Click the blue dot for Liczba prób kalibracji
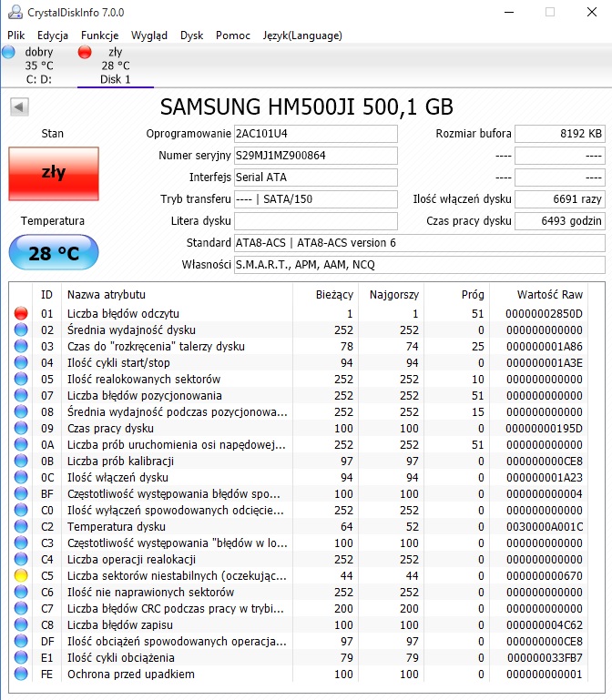Viewport: 612px width, 700px height. [21, 461]
